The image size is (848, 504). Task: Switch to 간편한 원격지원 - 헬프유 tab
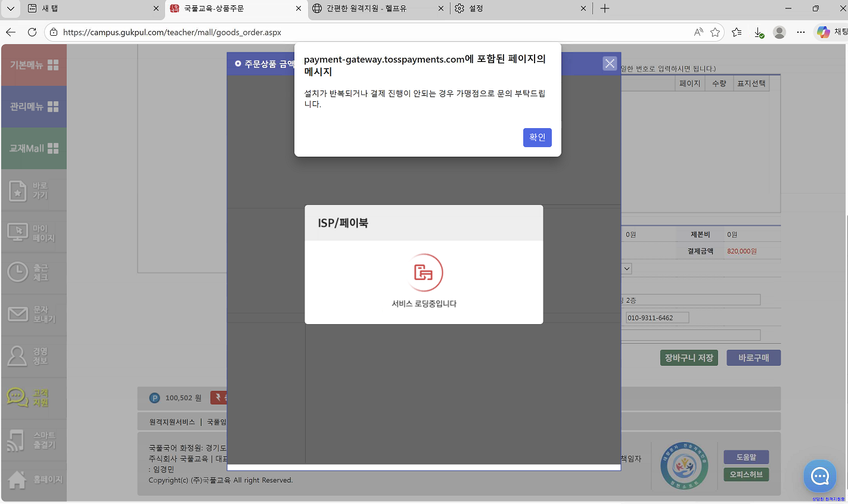(378, 8)
